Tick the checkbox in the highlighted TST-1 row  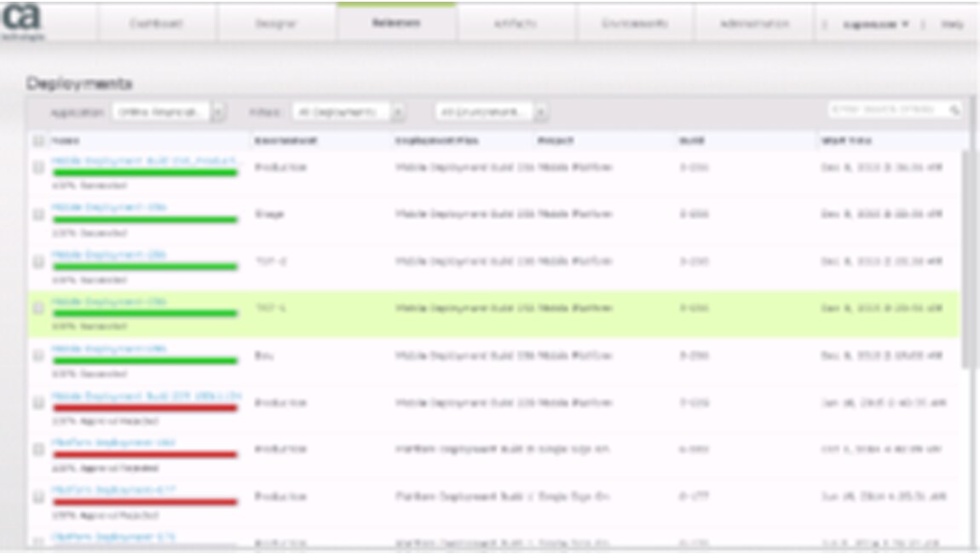click(x=38, y=309)
